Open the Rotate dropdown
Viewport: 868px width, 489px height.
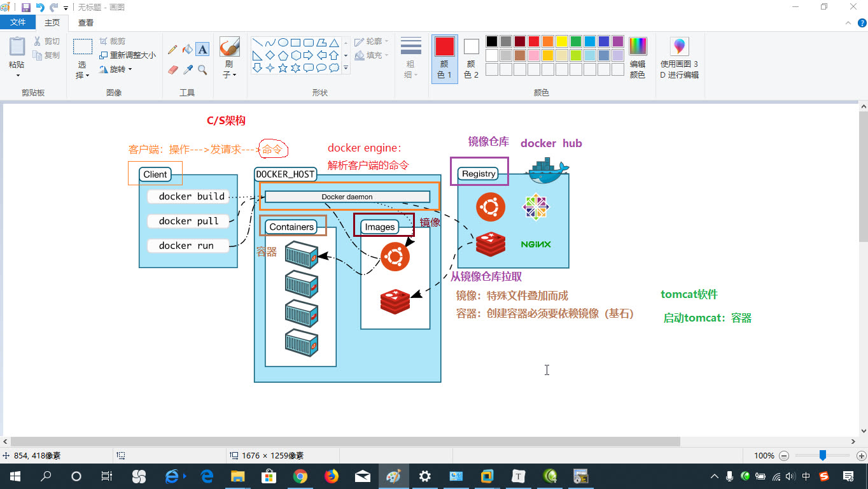[x=119, y=69]
